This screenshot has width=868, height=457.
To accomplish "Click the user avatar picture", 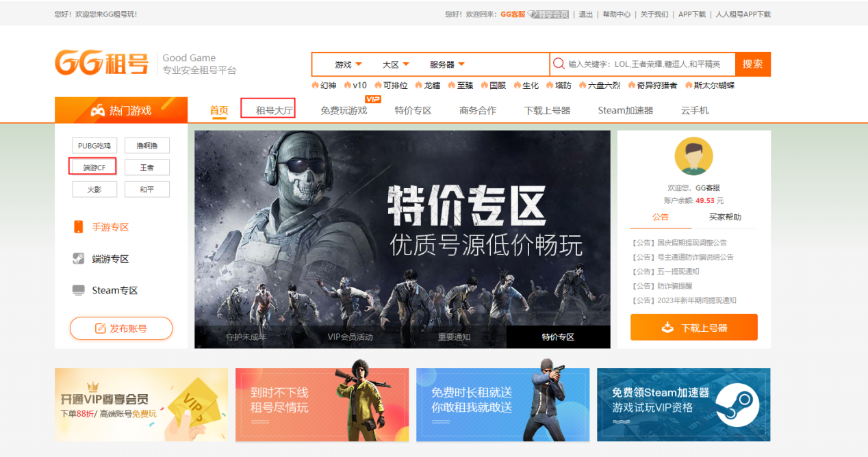I will click(693, 156).
